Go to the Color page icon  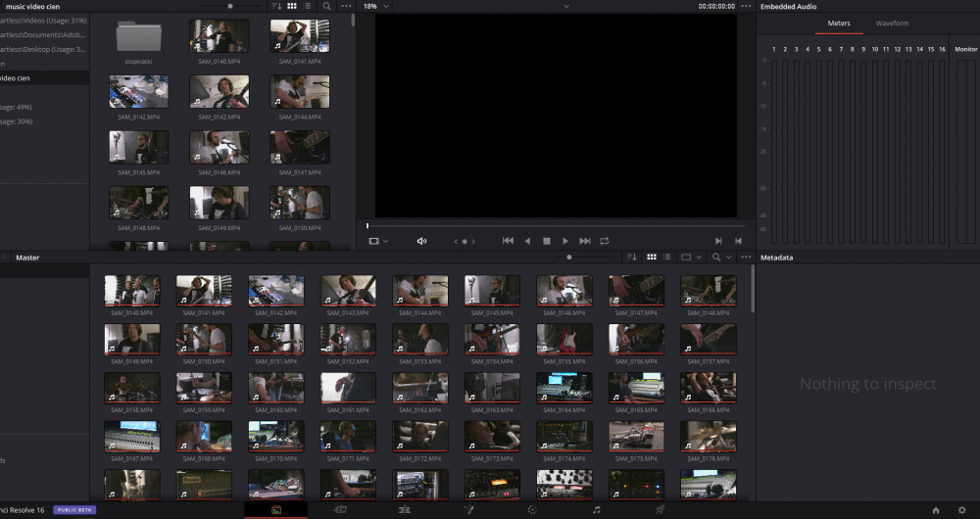(532, 509)
